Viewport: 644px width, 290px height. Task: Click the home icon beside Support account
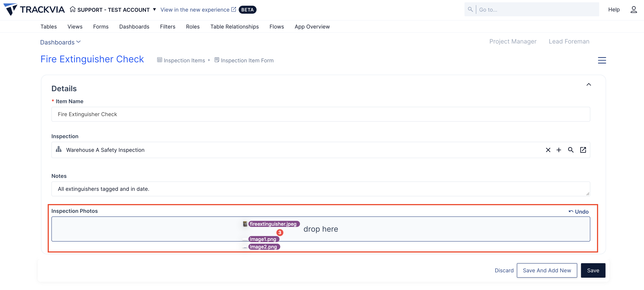pos(72,10)
